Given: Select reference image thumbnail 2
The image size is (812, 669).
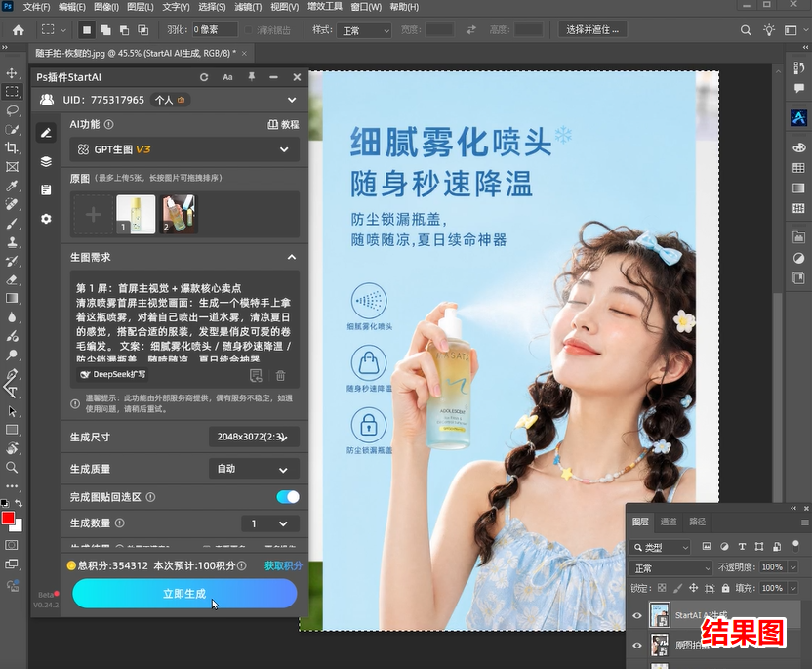Looking at the screenshot, I should pyautogui.click(x=179, y=214).
